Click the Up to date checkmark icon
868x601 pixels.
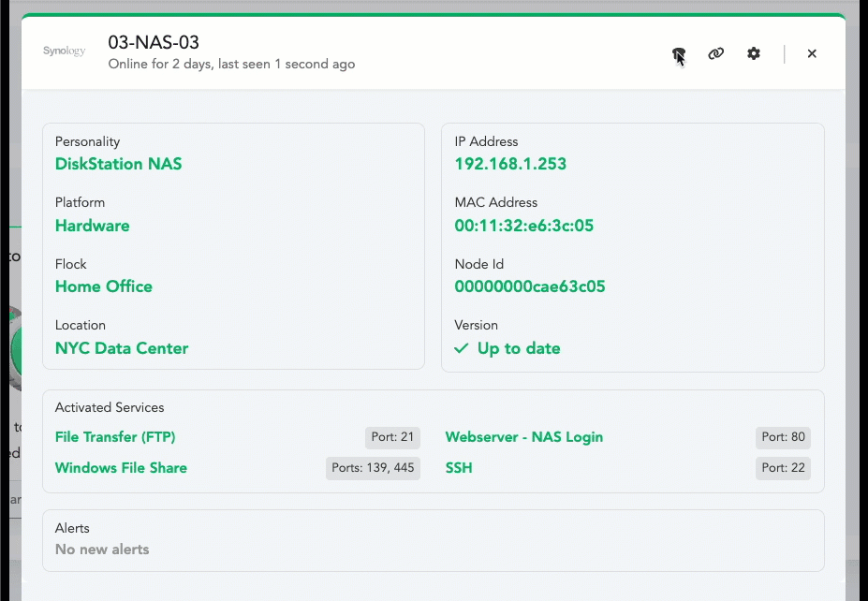461,348
